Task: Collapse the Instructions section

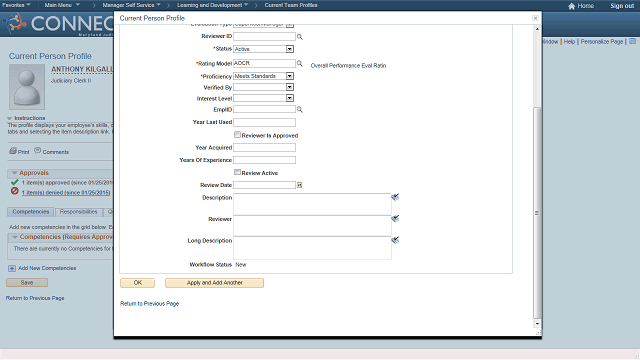Action: click(9, 118)
